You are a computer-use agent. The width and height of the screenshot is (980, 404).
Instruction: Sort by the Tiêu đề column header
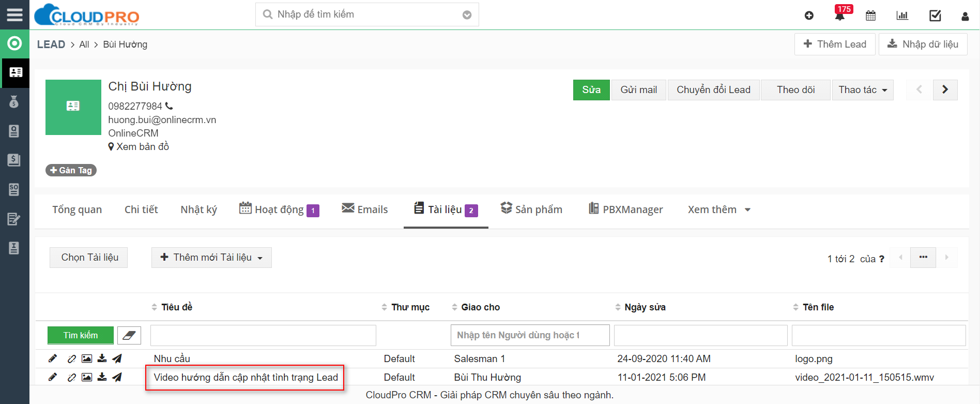tap(176, 307)
